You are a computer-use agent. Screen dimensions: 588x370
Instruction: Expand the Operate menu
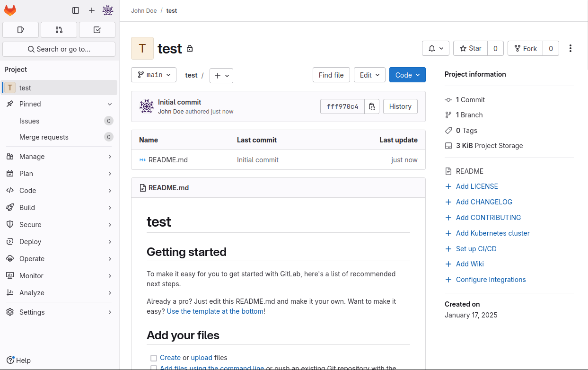coord(59,259)
